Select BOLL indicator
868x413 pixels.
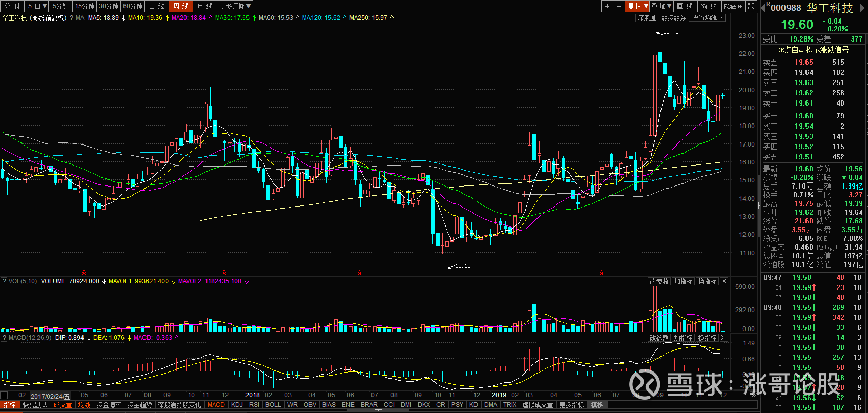coord(273,405)
